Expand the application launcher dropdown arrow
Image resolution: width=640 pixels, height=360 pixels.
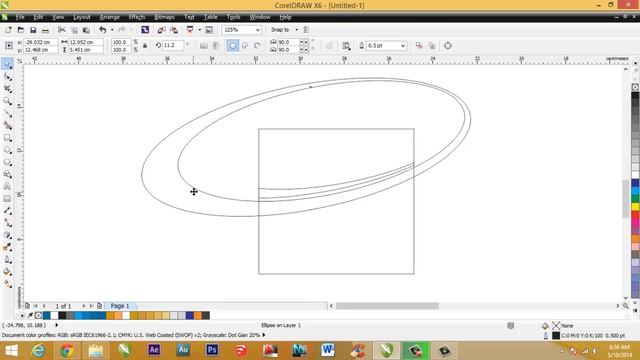[200, 30]
